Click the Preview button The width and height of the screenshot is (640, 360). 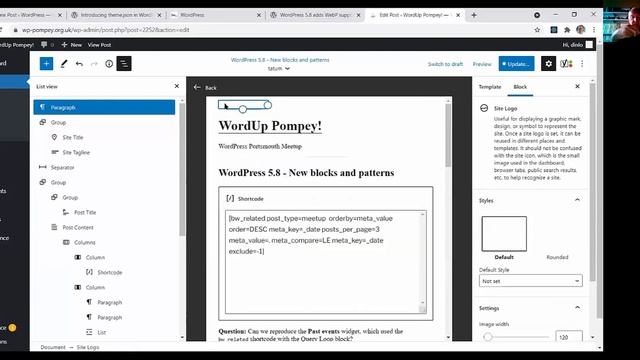482,64
